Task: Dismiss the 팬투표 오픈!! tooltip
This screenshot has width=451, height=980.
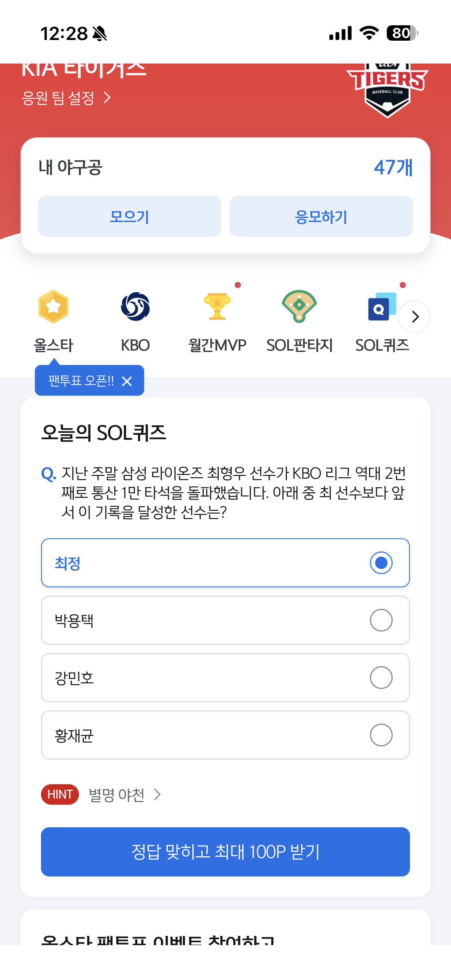Action: [x=127, y=381]
